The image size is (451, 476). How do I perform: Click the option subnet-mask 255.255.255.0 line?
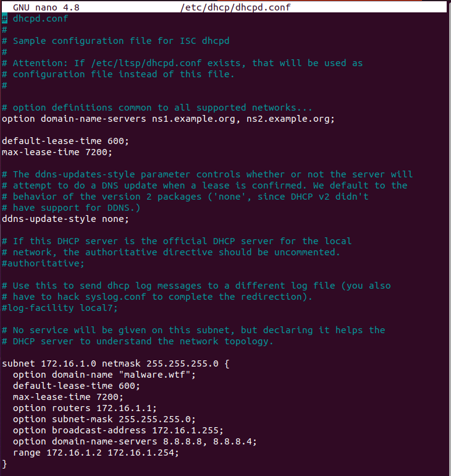click(104, 419)
